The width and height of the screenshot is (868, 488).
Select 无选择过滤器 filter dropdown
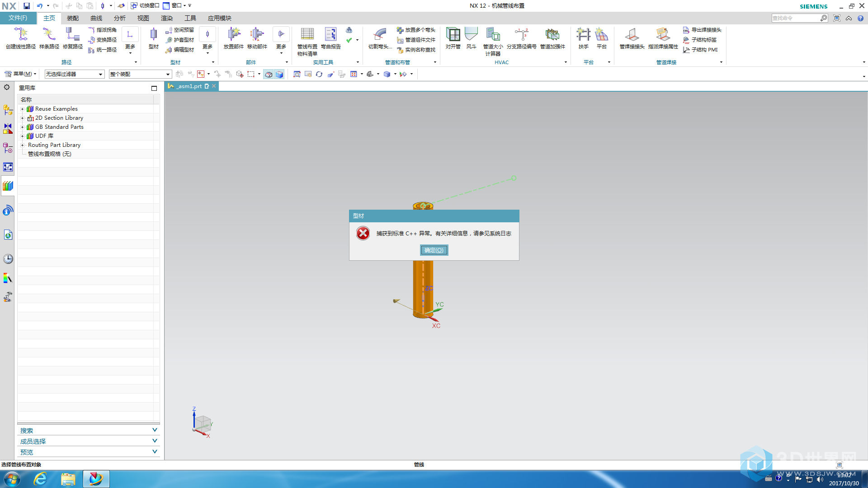pos(73,74)
